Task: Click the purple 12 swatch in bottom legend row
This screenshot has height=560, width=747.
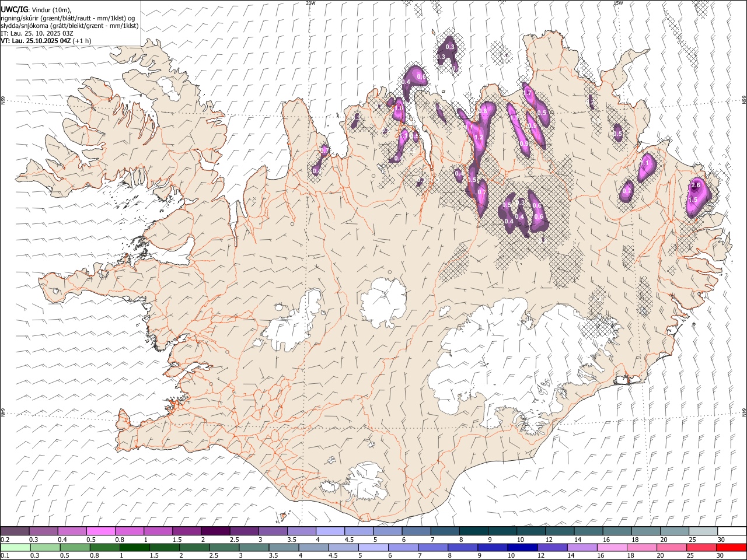Action: pos(551,547)
